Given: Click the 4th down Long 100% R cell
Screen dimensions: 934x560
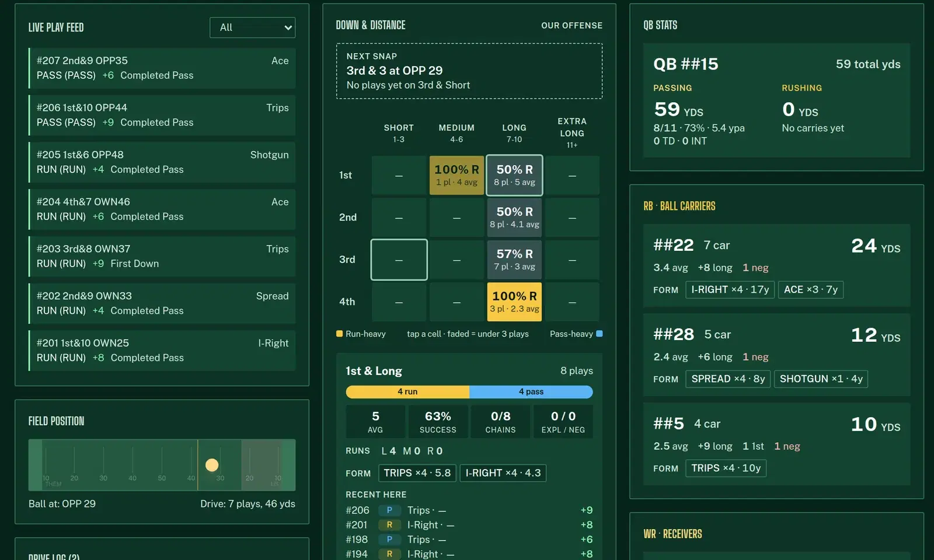Looking at the screenshot, I should [514, 302].
